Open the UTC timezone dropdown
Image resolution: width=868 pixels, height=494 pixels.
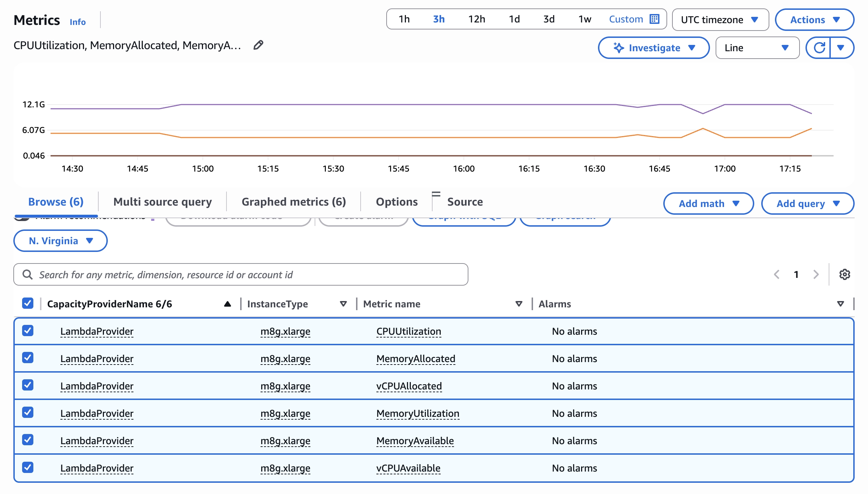(x=719, y=20)
